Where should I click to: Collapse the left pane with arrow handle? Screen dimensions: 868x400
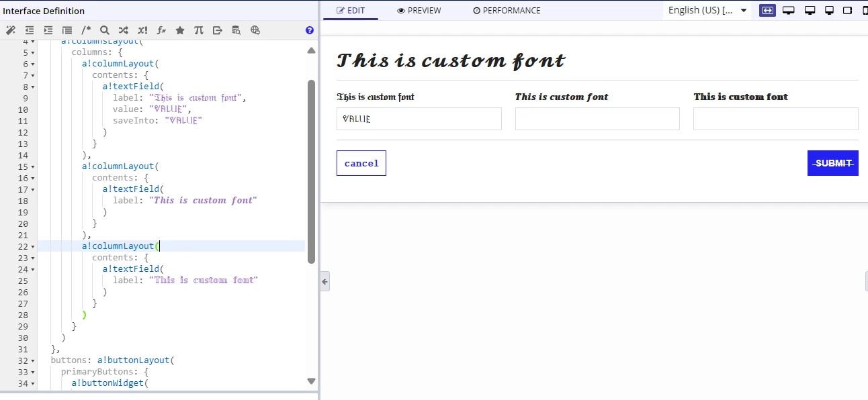click(324, 281)
